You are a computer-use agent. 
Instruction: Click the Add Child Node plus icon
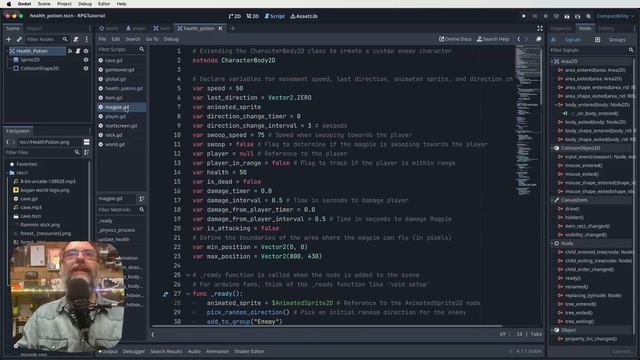(x=9, y=39)
